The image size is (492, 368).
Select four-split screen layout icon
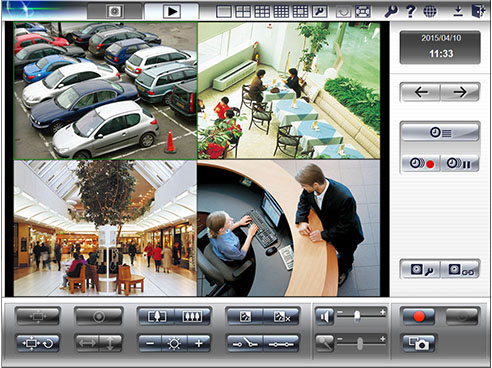243,12
